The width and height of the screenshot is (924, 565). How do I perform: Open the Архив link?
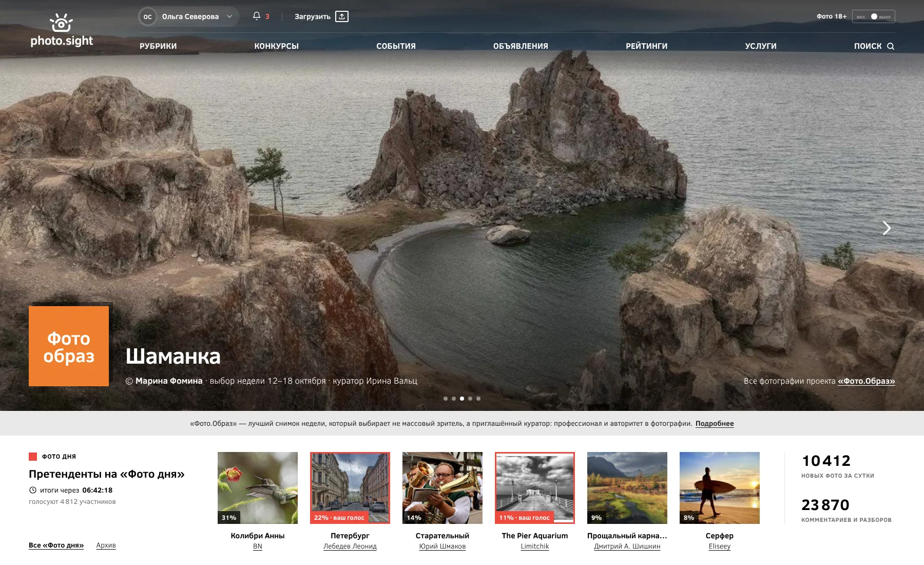point(106,545)
